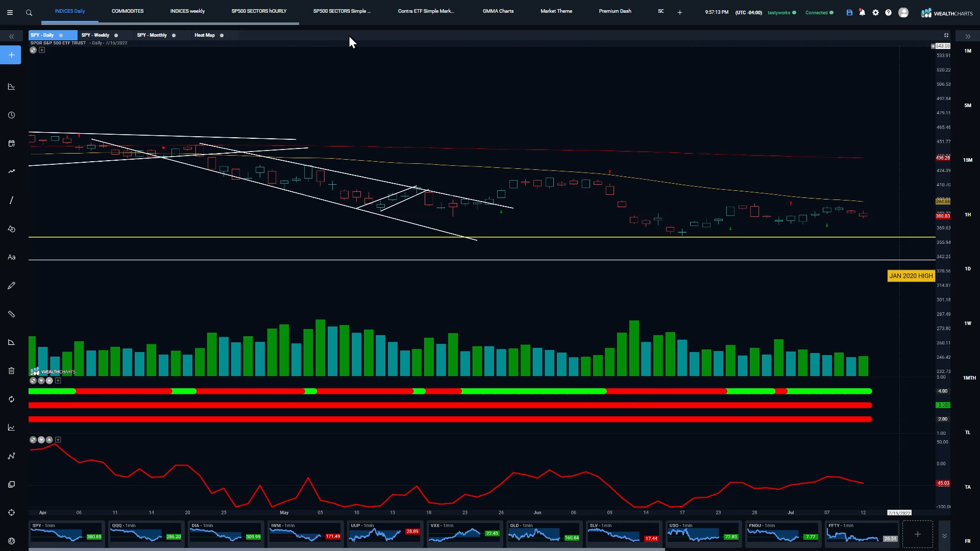Click the JAN 2020 HIGH yellow label
The width and height of the screenshot is (980, 551).
(911, 276)
